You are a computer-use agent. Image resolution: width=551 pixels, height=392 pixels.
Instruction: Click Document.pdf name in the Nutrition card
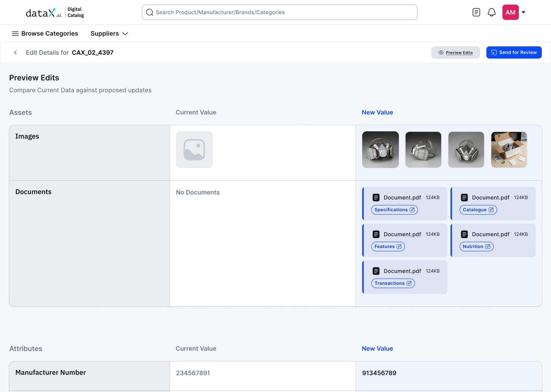point(491,234)
